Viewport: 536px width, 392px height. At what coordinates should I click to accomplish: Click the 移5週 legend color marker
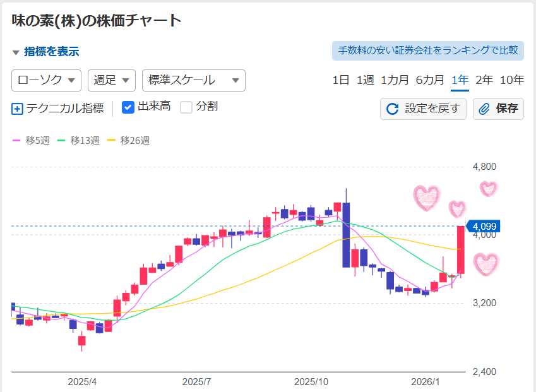pyautogui.click(x=16, y=141)
